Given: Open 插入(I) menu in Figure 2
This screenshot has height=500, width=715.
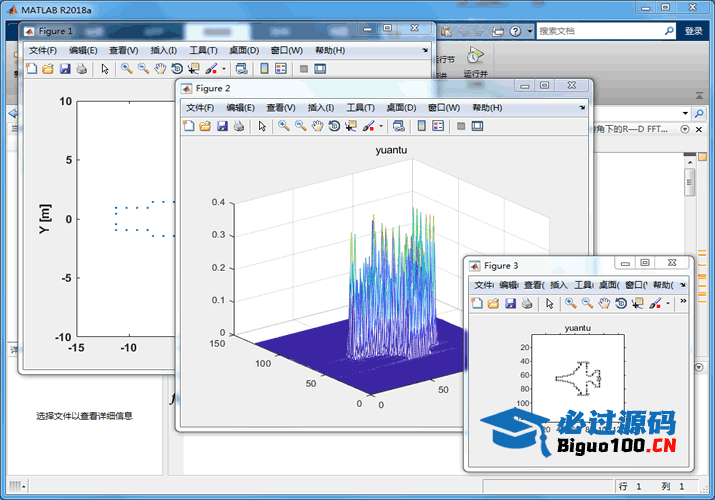Looking at the screenshot, I should 321,108.
